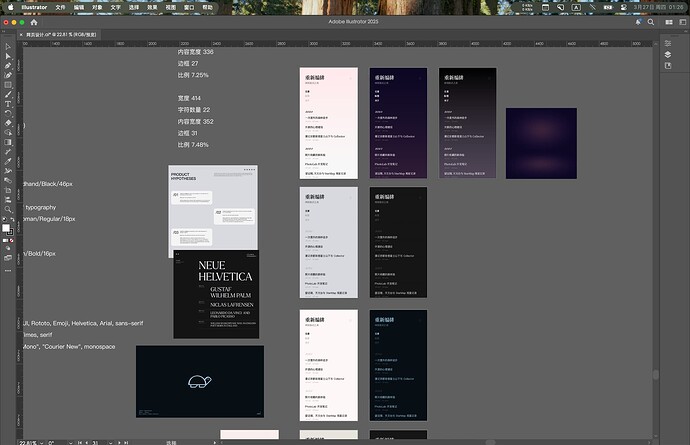Image resolution: width=690 pixels, height=445 pixels.
Task: Open the 效果 menu
Action: click(x=152, y=7)
